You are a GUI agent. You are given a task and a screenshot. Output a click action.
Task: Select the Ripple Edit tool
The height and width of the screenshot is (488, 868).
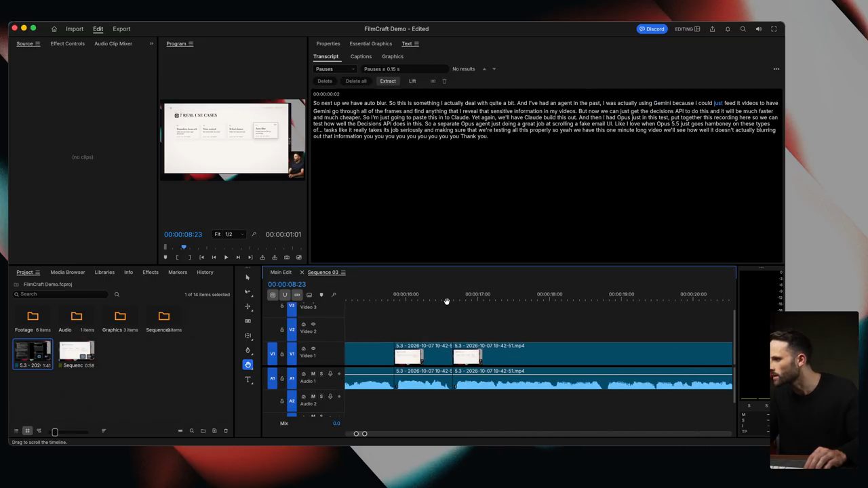[248, 306]
